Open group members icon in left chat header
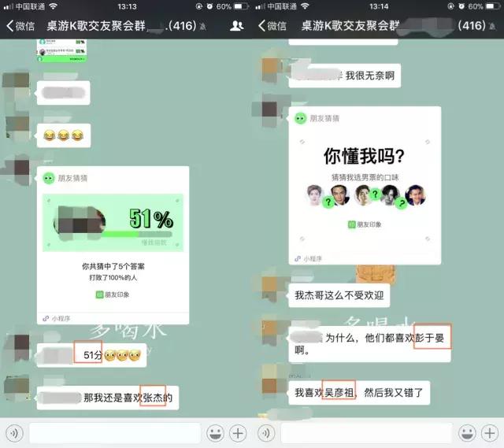The height and width of the screenshot is (448, 504). point(236,26)
